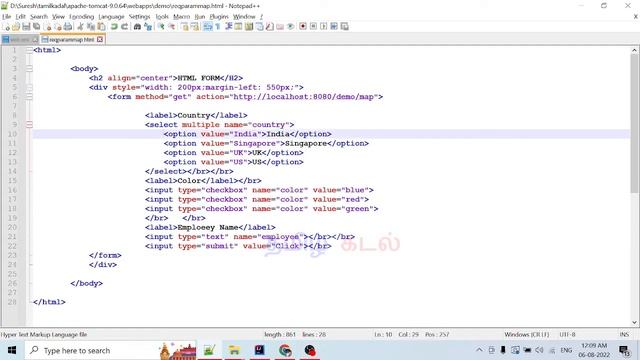Toggle file monitoring eye icon
The image size is (640, 360).
pyautogui.click(x=290, y=27)
